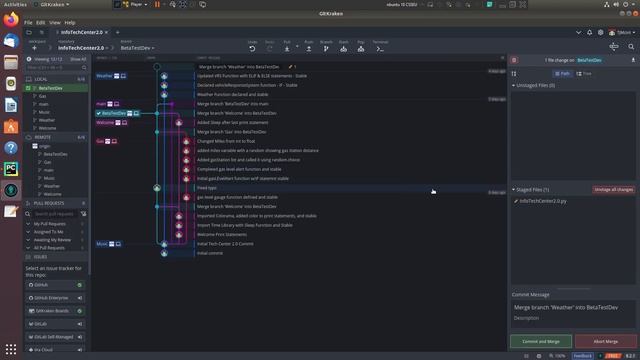The image size is (640, 360).
Task: Open the Help menu
Action: 70,22
